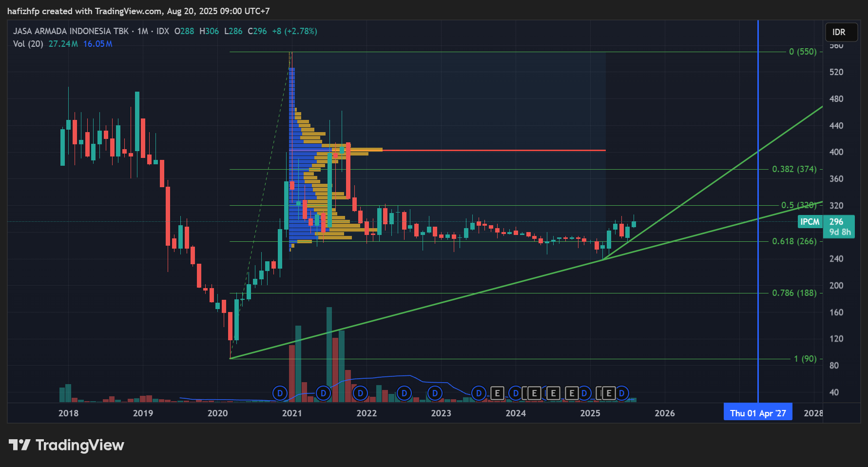Click the 296 current price tag

pyautogui.click(x=836, y=222)
